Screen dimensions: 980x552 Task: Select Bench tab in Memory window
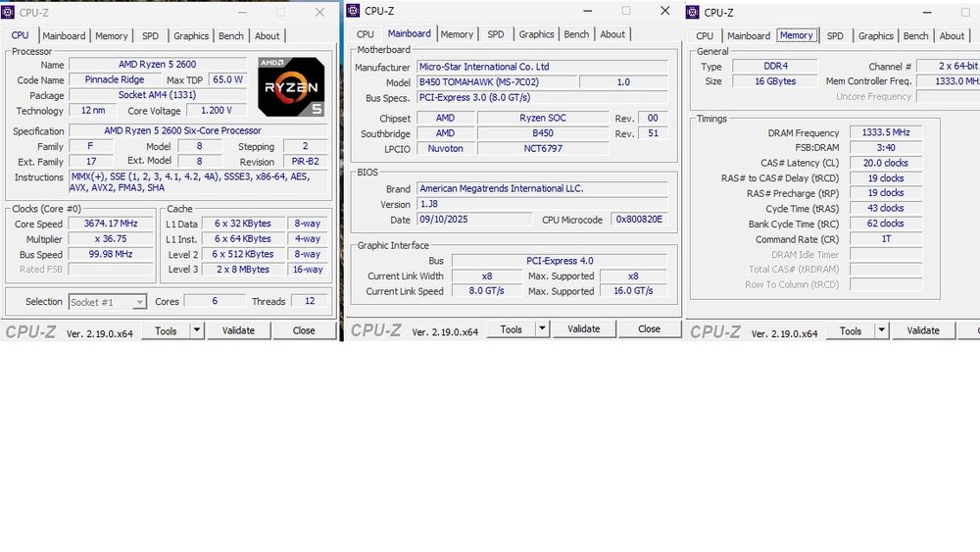[915, 36]
